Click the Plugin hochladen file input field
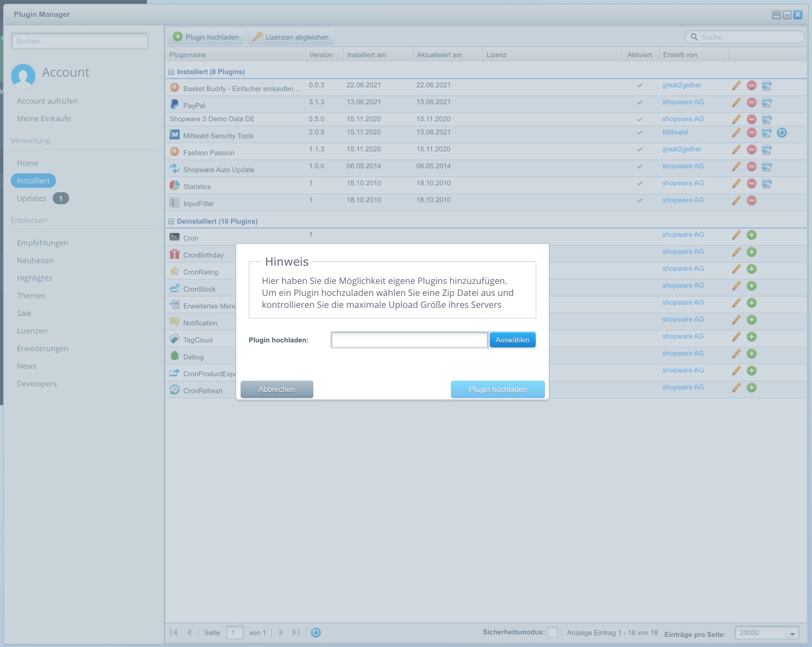 tap(409, 340)
